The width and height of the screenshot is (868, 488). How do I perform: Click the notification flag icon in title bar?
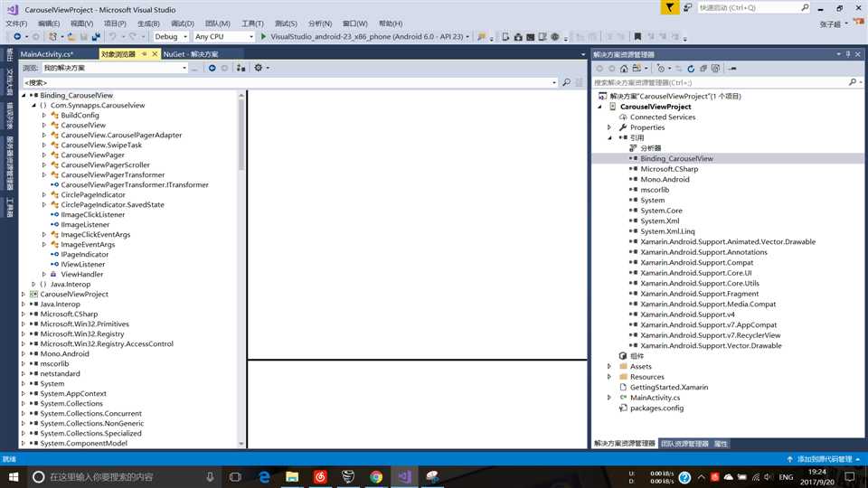click(x=670, y=7)
